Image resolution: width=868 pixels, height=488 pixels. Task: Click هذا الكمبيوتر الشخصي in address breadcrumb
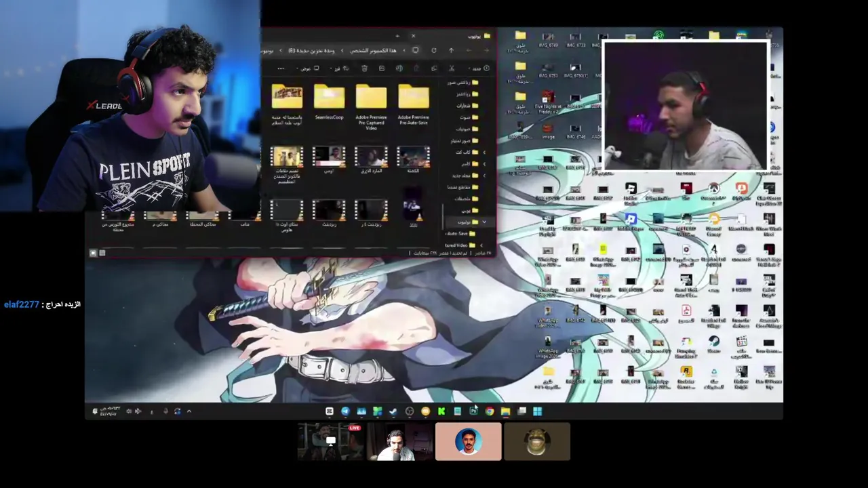374,50
